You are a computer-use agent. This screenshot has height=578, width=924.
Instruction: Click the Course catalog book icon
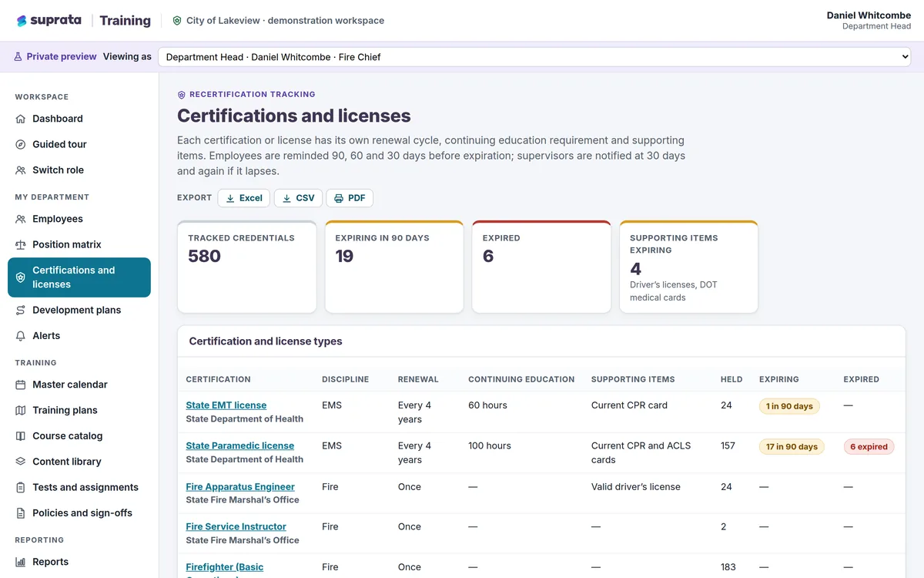[21, 436]
